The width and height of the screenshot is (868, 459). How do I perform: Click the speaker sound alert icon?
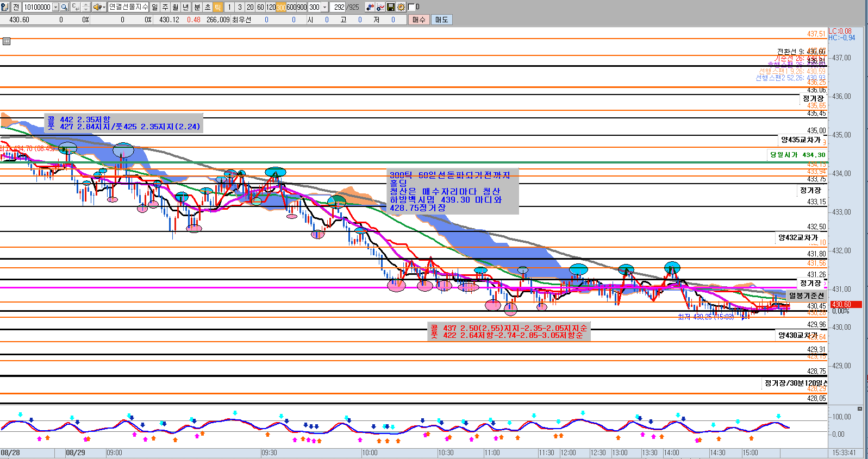click(97, 7)
